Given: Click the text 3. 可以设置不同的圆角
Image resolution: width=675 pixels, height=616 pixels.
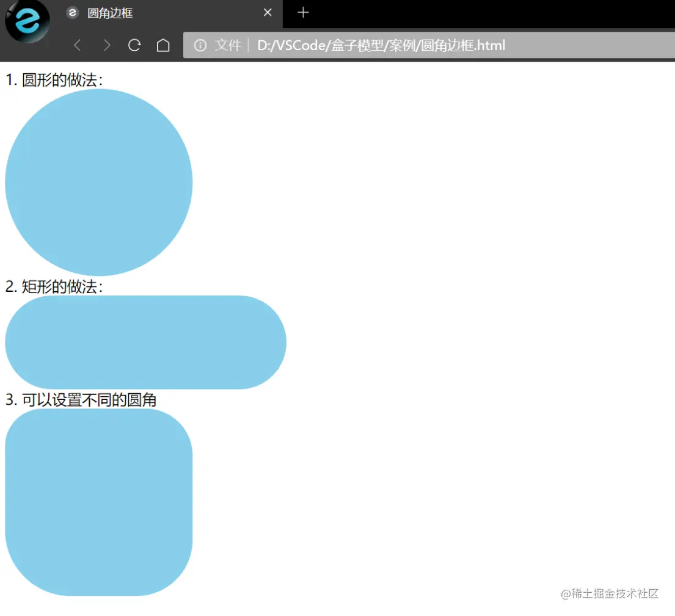Looking at the screenshot, I should (81, 400).
